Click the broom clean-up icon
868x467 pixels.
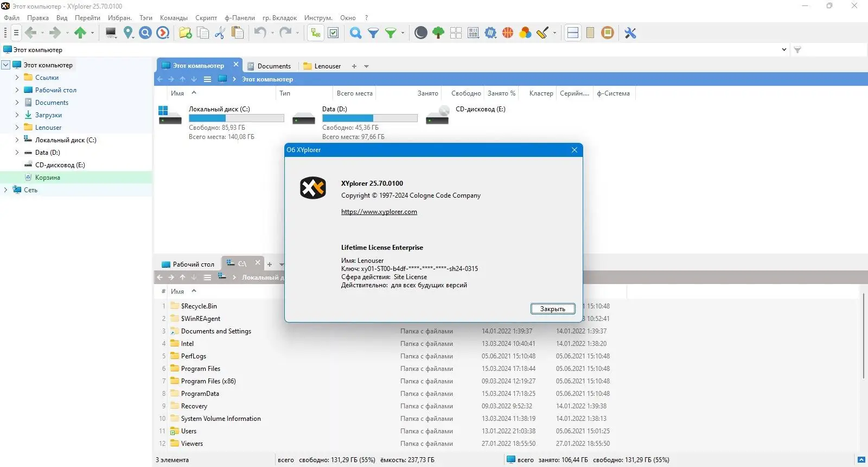pos(542,33)
